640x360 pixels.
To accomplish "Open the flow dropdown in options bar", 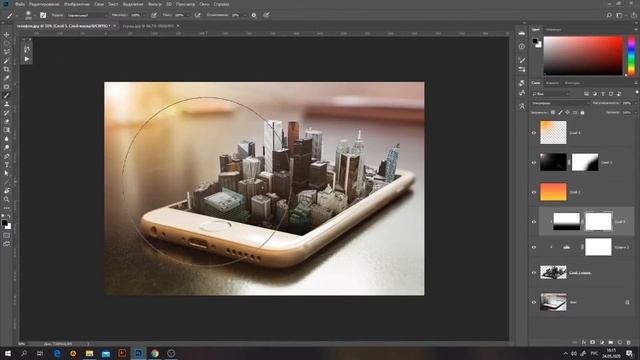I will tap(187, 15).
